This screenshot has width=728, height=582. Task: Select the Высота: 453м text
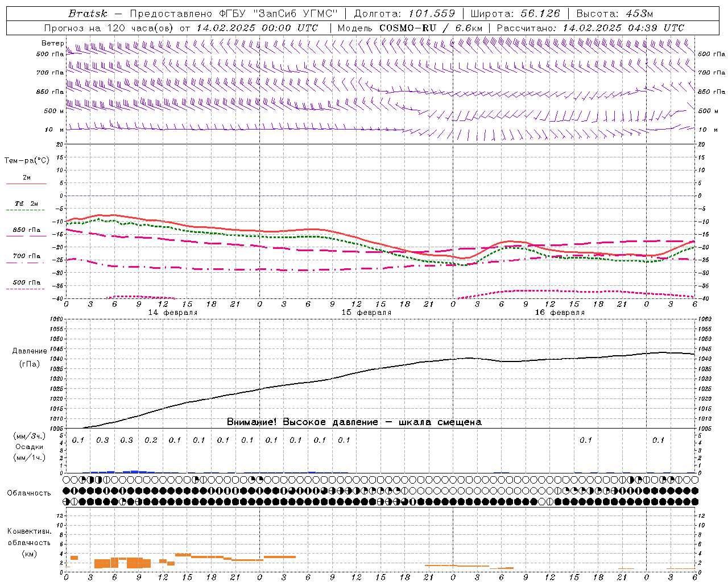(615, 13)
